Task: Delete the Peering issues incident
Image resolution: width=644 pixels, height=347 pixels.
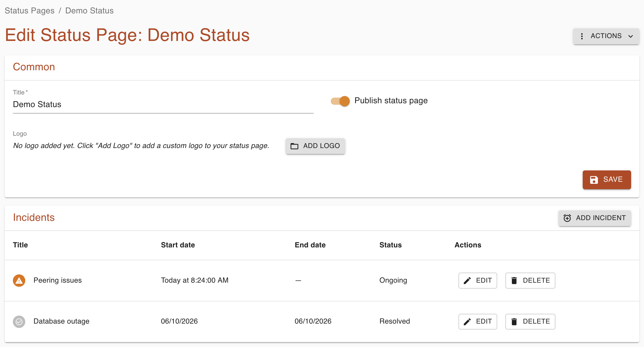Action: (x=530, y=280)
